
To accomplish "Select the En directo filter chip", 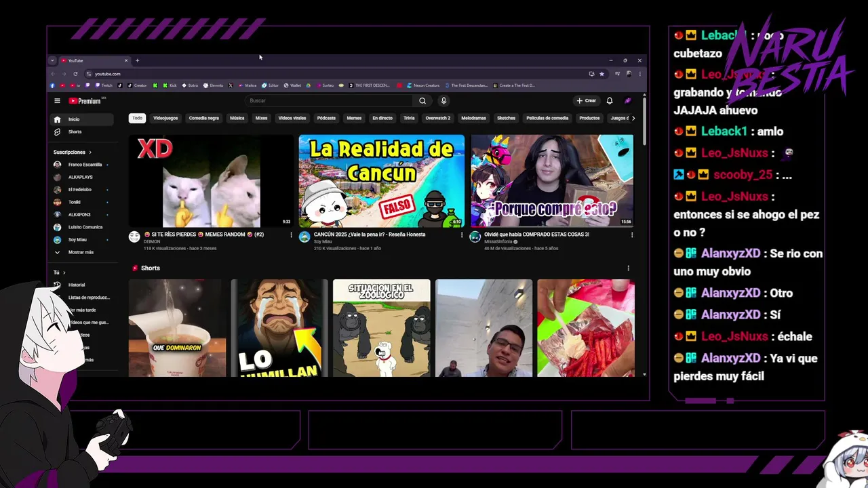I will click(x=382, y=118).
